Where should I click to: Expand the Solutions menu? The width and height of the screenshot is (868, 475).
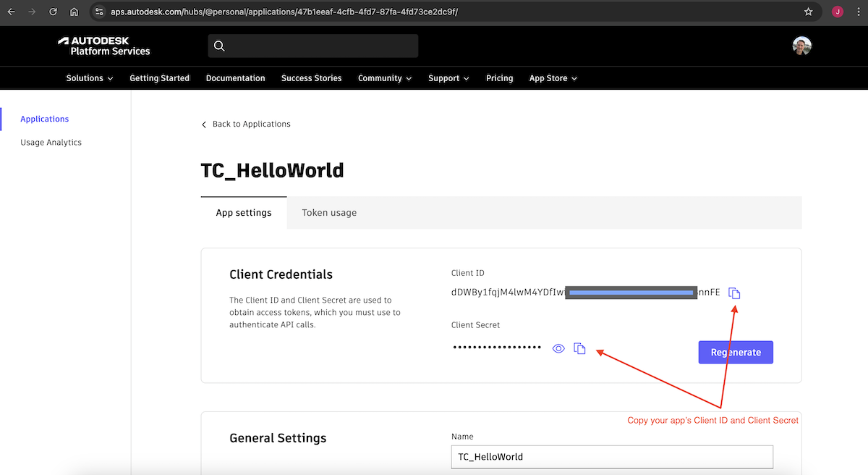tap(90, 78)
